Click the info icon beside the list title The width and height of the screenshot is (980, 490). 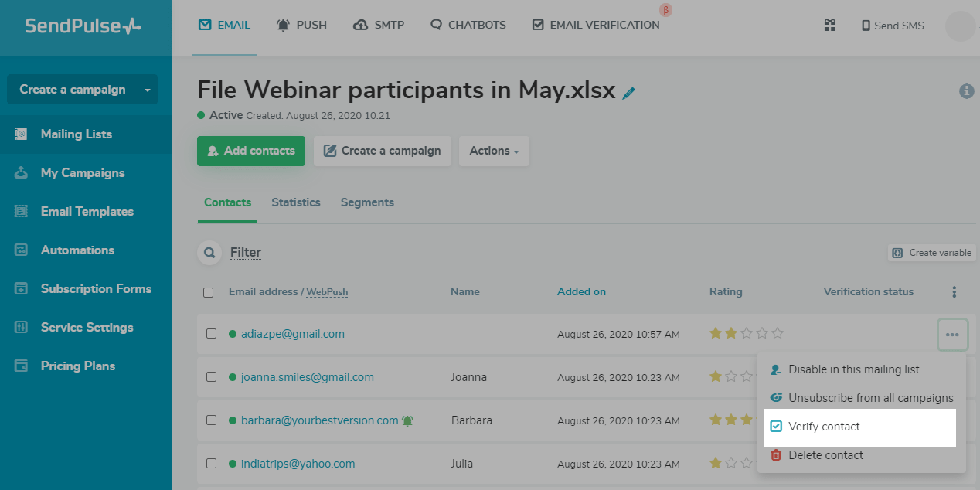coord(966,91)
